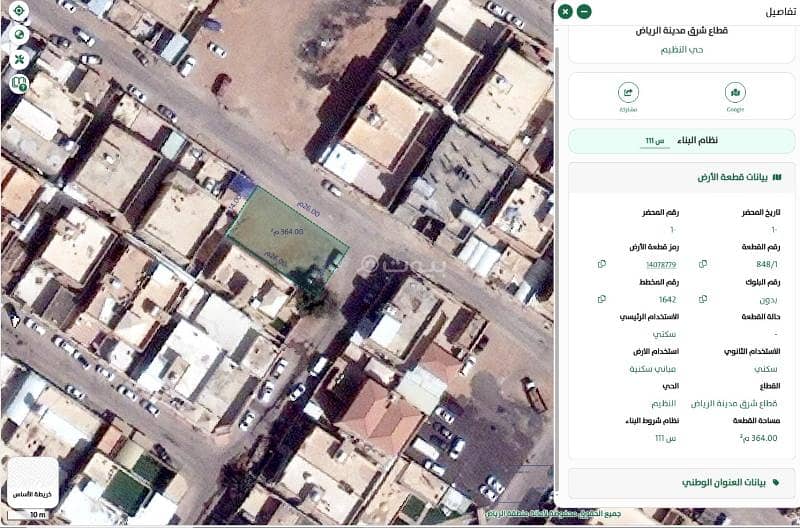
Task: Copy land parcel code 14078779
Action: (x=601, y=264)
